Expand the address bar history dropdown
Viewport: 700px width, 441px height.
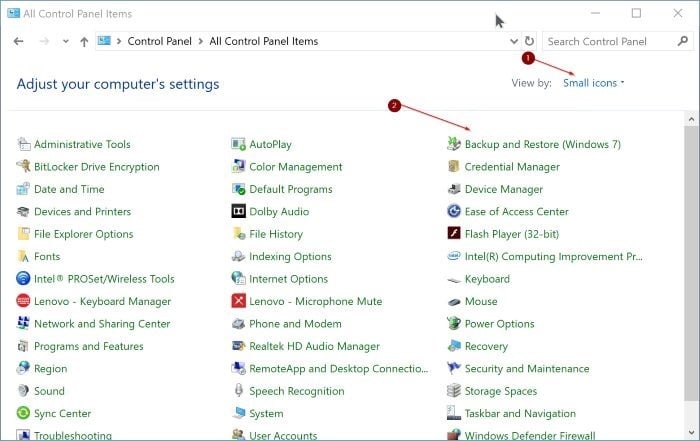(514, 41)
